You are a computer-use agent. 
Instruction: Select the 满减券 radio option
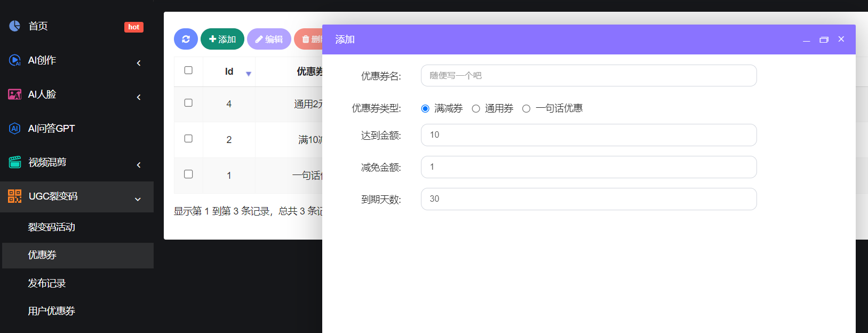pyautogui.click(x=425, y=108)
